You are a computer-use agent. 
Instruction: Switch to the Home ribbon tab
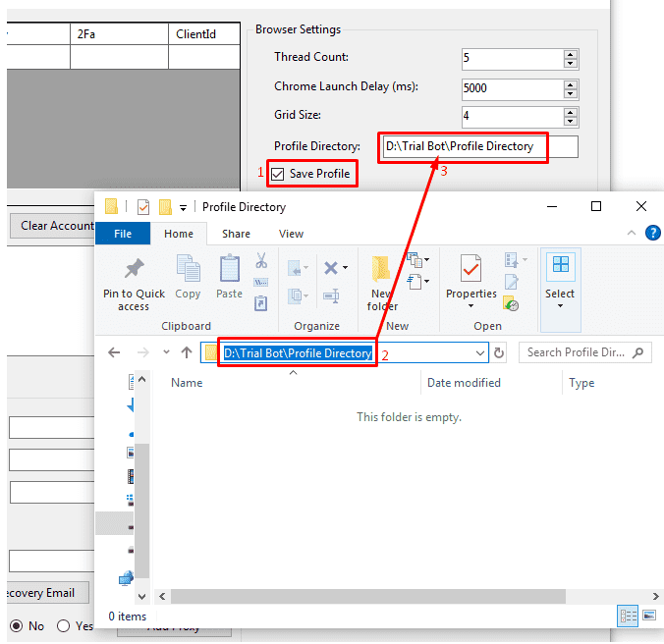tap(179, 234)
